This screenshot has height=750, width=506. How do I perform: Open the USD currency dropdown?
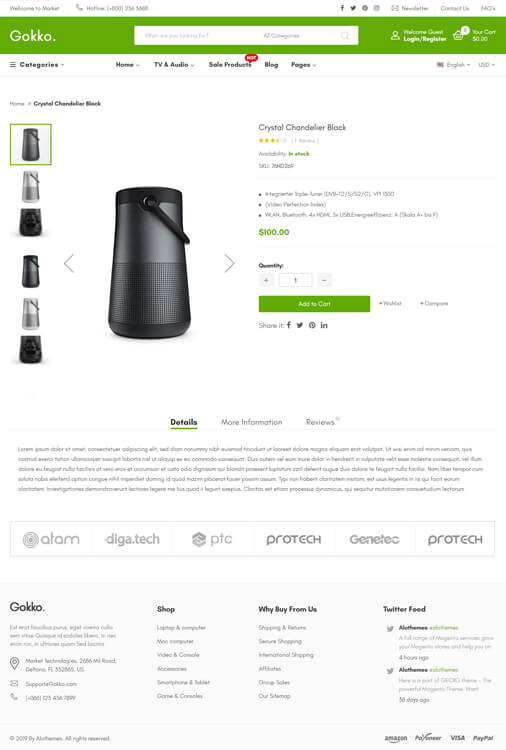click(486, 65)
